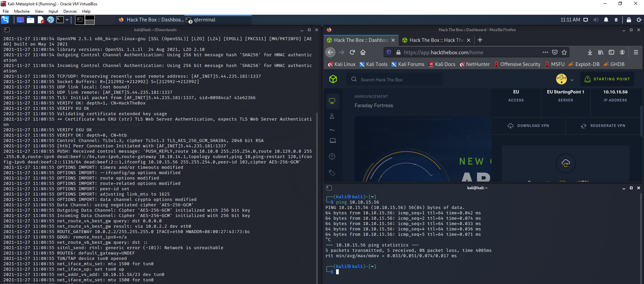Open VirtualBox Devices menu
Image resolution: width=644 pixels, height=284 pixels.
(70, 11)
